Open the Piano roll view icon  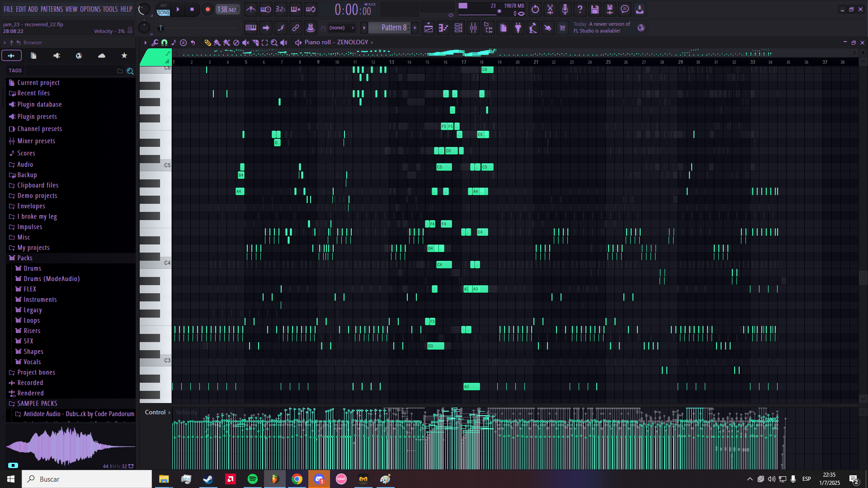(x=443, y=28)
